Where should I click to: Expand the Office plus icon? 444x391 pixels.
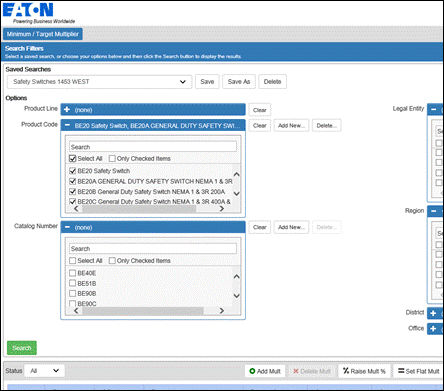[433, 329]
